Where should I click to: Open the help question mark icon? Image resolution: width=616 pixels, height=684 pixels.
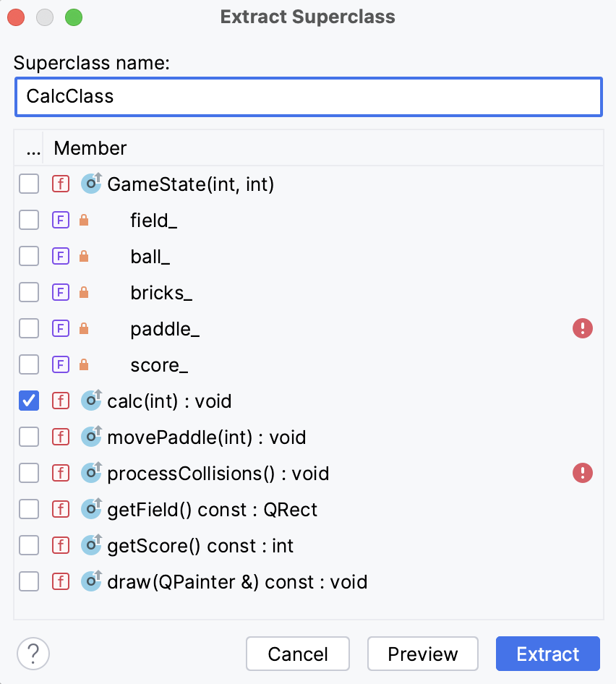click(33, 653)
